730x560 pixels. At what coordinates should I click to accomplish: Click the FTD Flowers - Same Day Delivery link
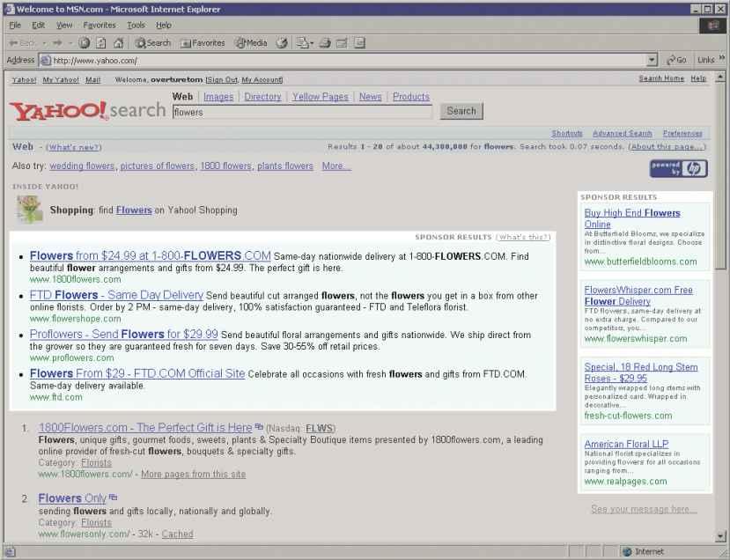coord(116,295)
